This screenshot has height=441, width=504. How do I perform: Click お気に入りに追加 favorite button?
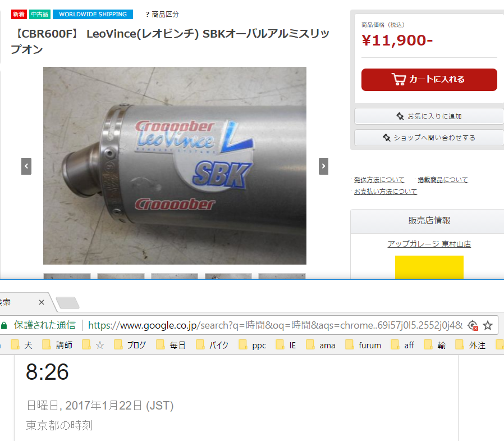pyautogui.click(x=429, y=116)
